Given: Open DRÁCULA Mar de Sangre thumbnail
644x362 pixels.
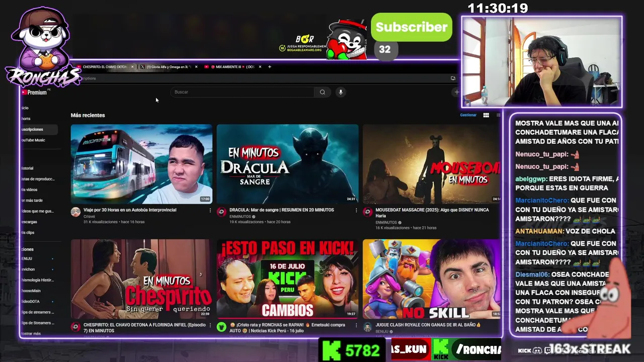Looking at the screenshot, I should click(x=287, y=164).
